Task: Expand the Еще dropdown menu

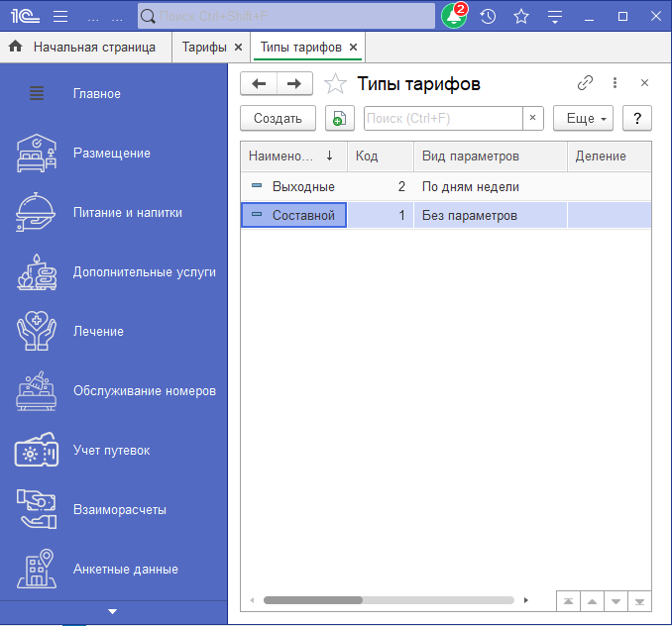Action: tap(583, 119)
